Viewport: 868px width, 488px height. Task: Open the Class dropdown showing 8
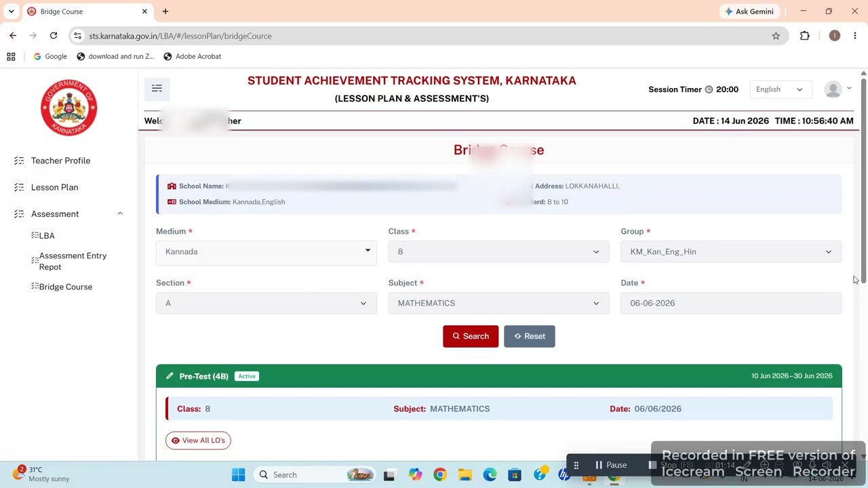click(498, 251)
